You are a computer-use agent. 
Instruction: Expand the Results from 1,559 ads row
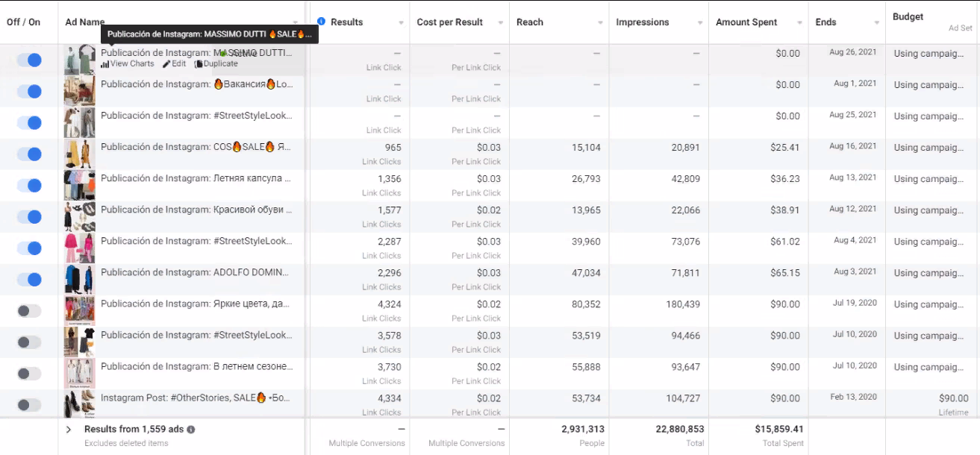[x=69, y=430]
